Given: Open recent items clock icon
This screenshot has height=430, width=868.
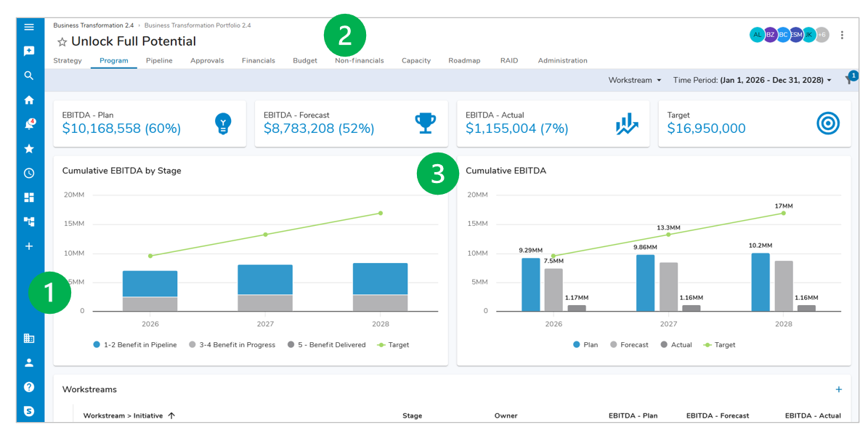Looking at the screenshot, I should point(29,174).
